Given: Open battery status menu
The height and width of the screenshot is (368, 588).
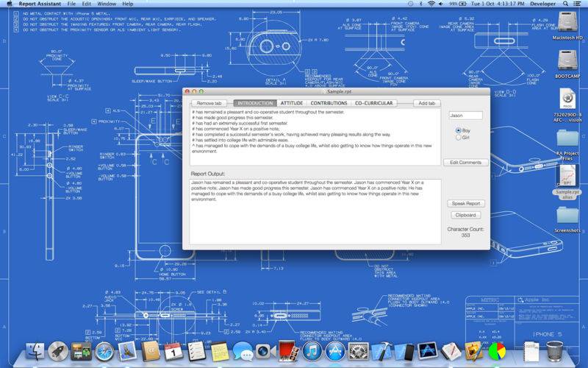Looking at the screenshot, I should click(x=458, y=4).
